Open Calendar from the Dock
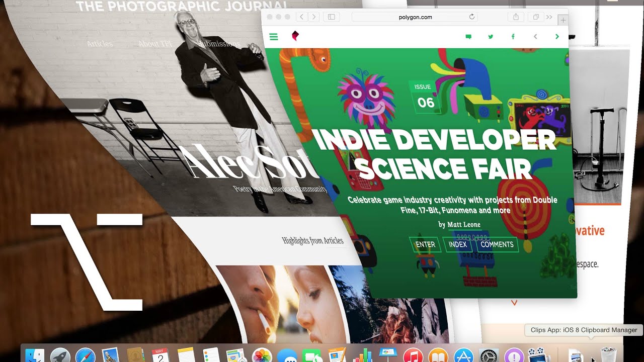 pos(160,355)
